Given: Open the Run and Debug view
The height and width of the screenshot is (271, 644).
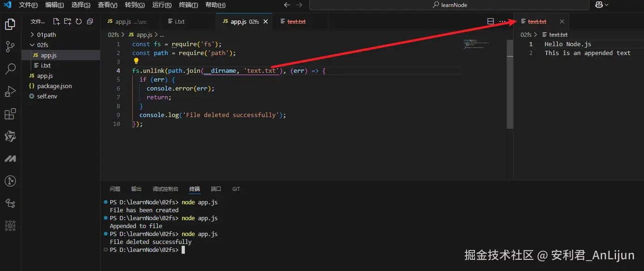Looking at the screenshot, I should point(10,91).
